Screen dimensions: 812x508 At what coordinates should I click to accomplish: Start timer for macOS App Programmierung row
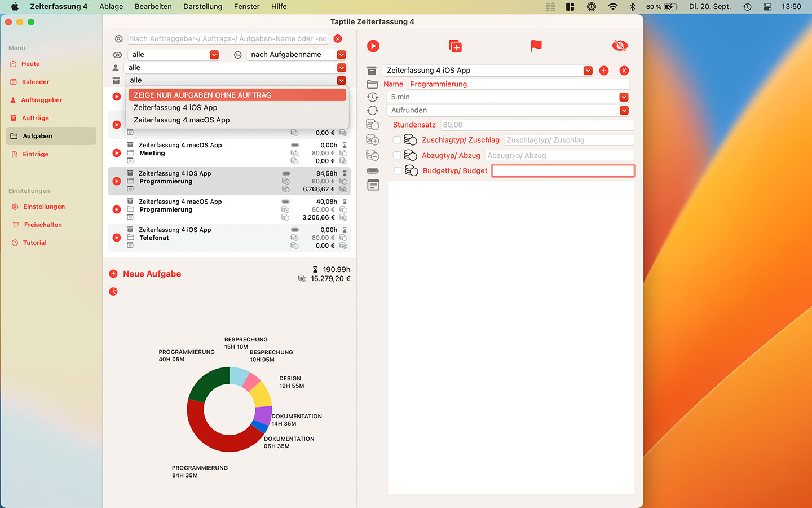click(x=117, y=209)
